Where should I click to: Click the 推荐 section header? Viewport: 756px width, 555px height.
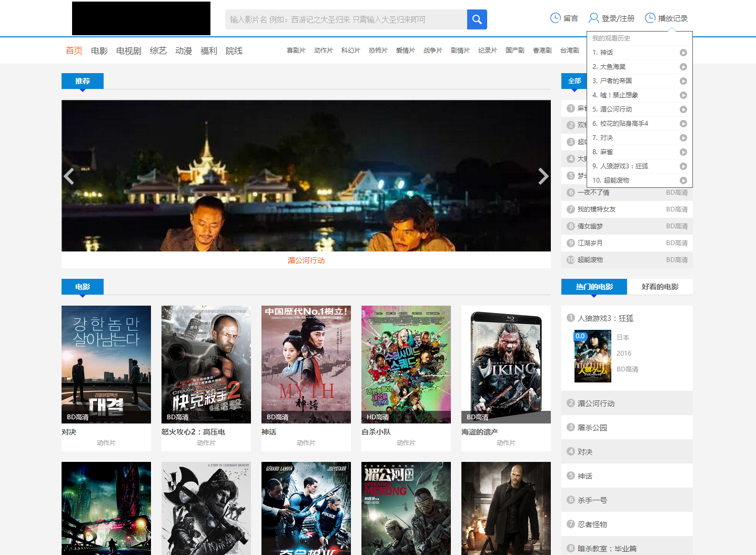83,81
